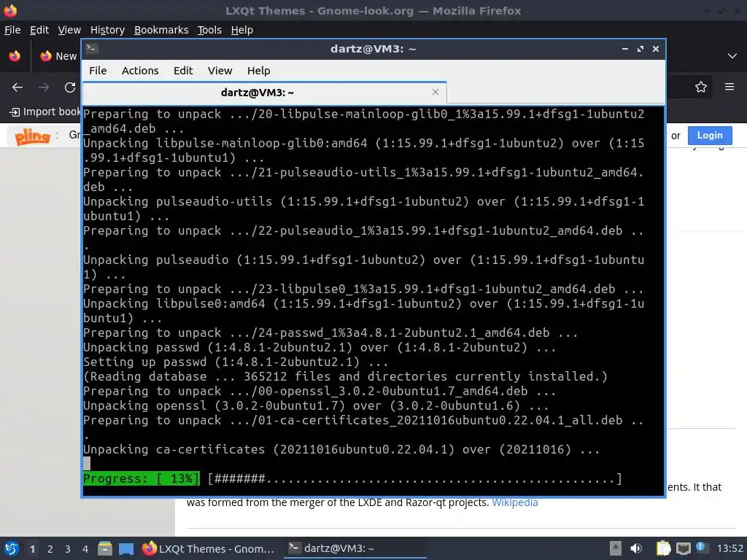Click Import bookmarks toolbar item
This screenshot has height=560, width=747.
(x=45, y=112)
